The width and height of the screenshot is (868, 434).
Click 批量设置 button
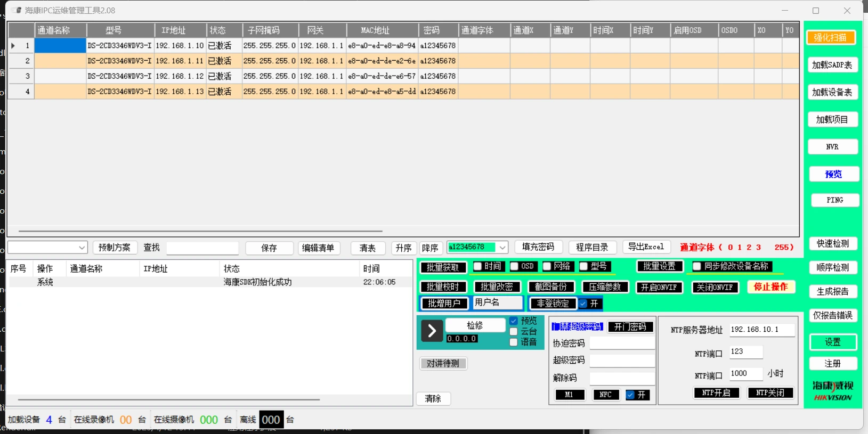pos(660,266)
